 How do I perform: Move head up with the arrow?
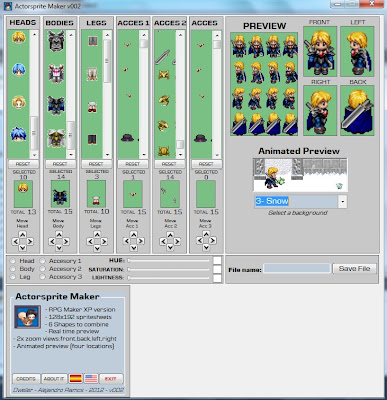[x=22, y=235]
